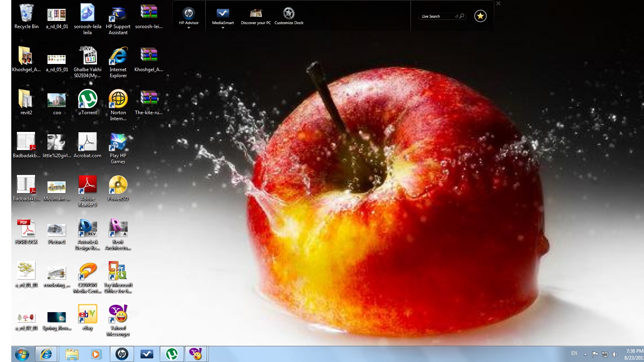Image resolution: width=644 pixels, height=362 pixels.
Task: Open the HP Advisor dock icon
Action: pyautogui.click(x=188, y=14)
